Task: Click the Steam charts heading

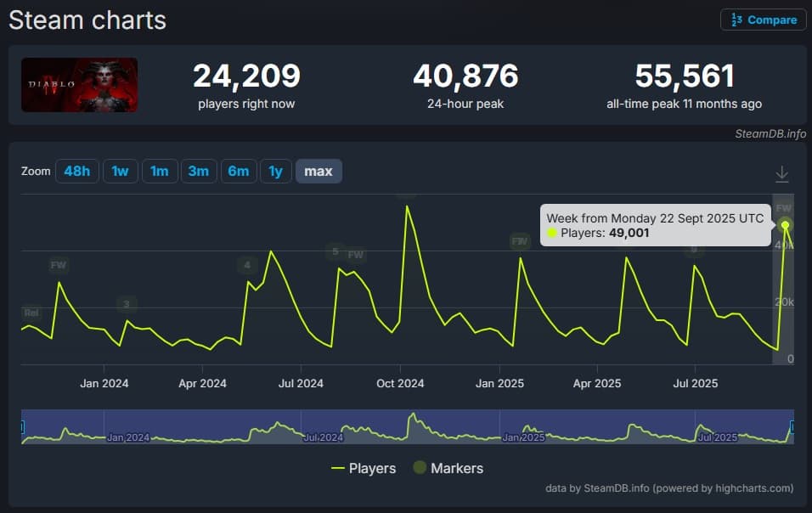Action: 87,20
